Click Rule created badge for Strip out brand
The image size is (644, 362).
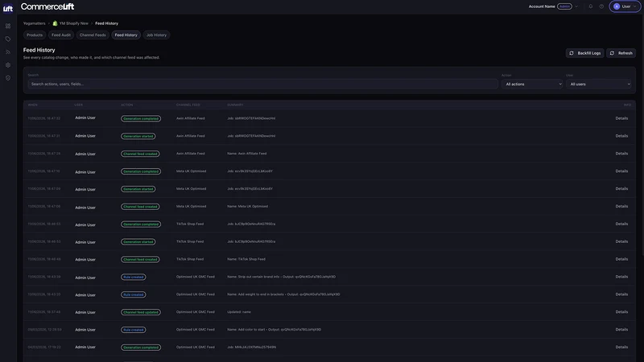pos(133,277)
